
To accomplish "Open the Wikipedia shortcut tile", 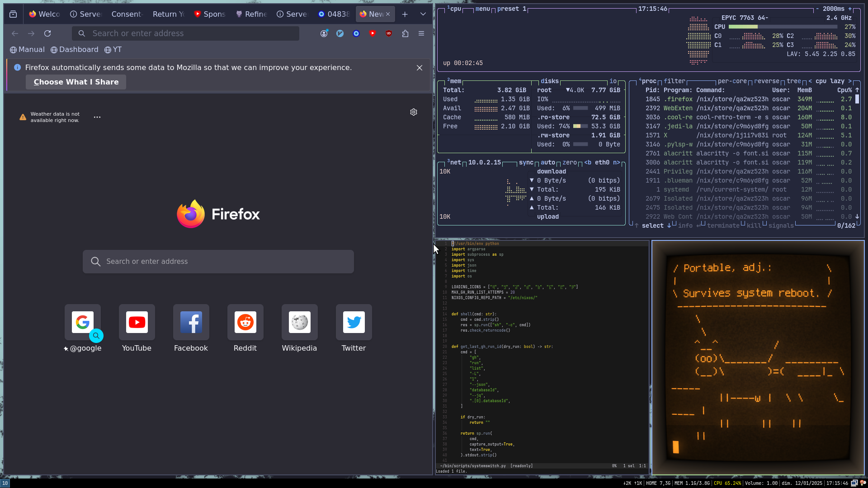I will (300, 328).
